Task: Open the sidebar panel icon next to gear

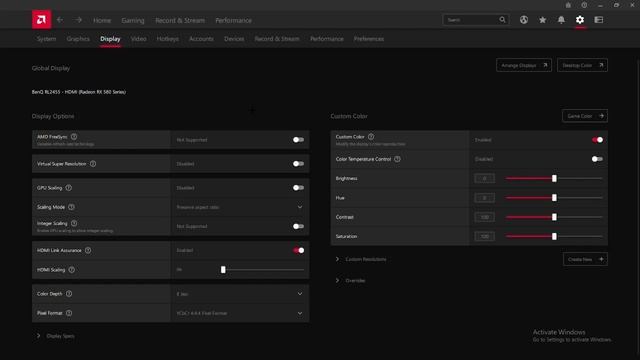Action: (599, 20)
